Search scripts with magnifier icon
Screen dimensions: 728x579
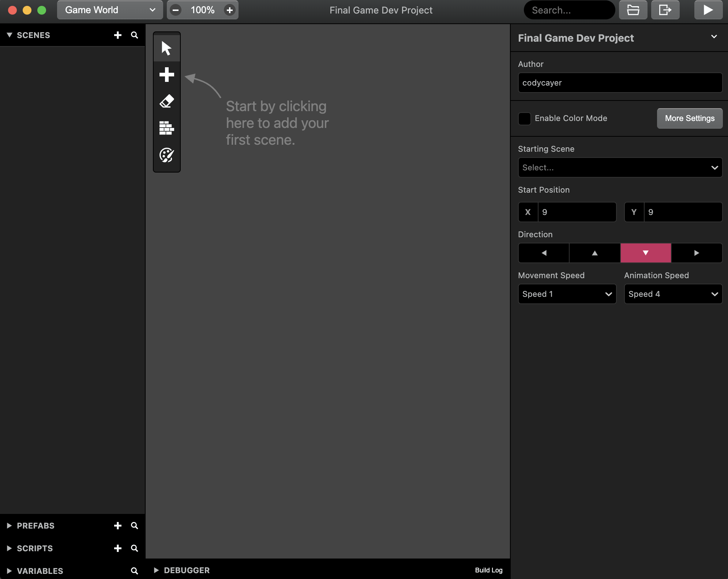coord(134,548)
